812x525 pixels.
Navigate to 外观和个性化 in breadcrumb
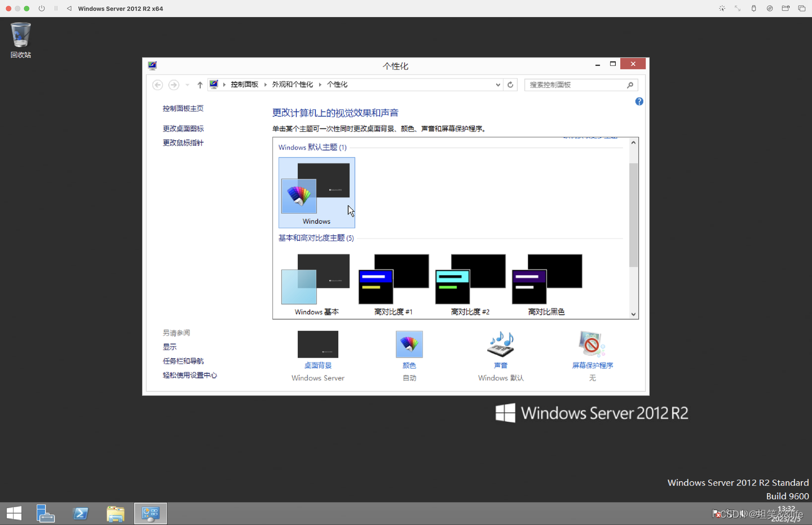point(293,85)
